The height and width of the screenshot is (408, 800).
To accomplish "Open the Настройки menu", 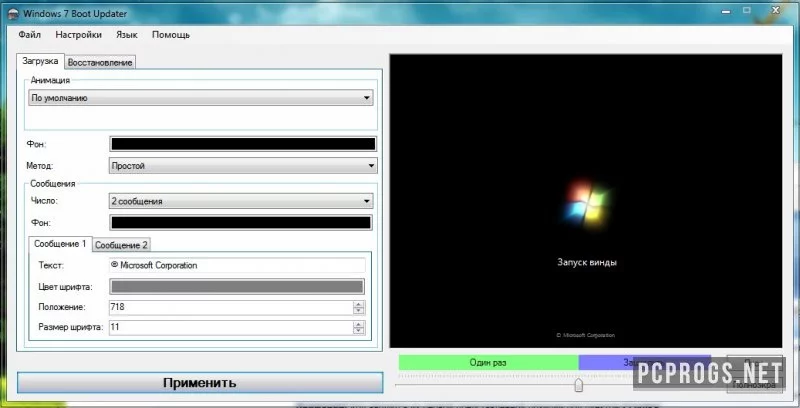I will (x=79, y=35).
